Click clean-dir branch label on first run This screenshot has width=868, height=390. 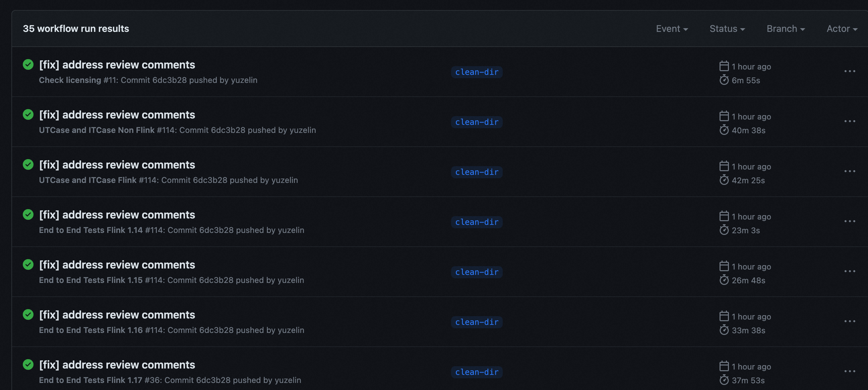coord(477,72)
